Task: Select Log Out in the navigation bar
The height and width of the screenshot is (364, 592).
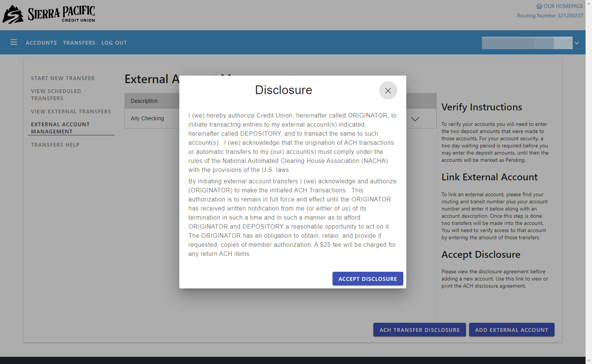Action: click(114, 43)
